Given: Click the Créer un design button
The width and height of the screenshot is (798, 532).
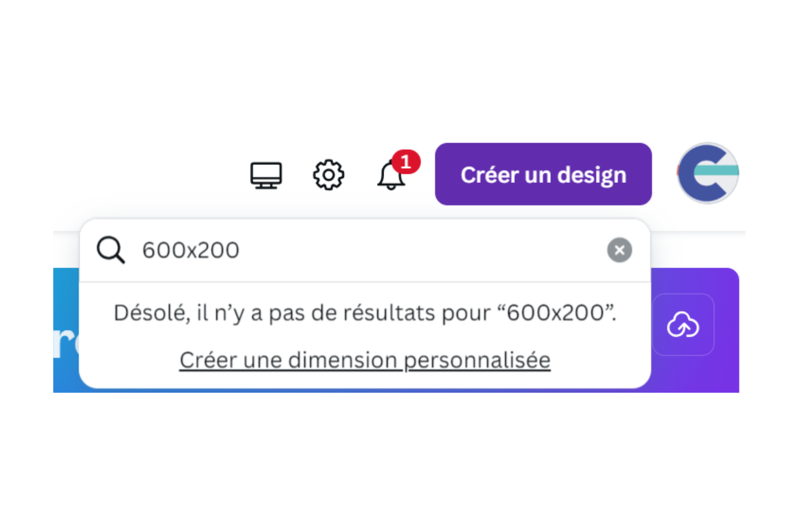Looking at the screenshot, I should [x=543, y=174].
